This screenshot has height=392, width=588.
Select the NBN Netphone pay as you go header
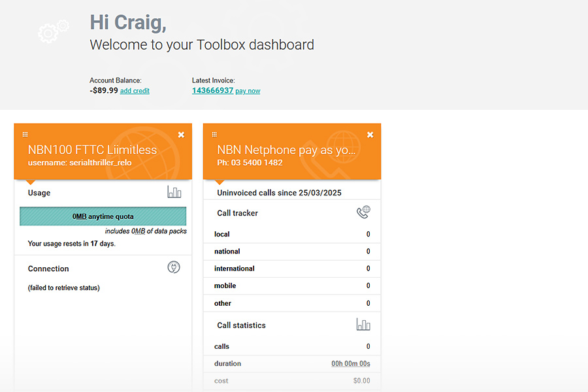pos(287,150)
